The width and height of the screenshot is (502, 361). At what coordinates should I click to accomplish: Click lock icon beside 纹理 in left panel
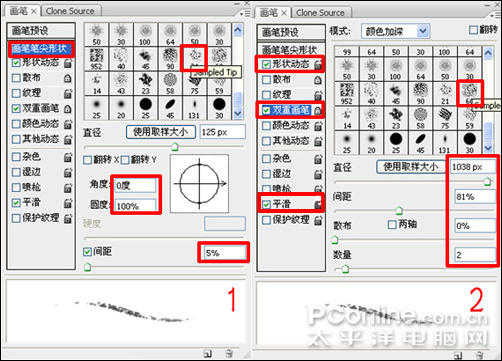click(x=67, y=93)
